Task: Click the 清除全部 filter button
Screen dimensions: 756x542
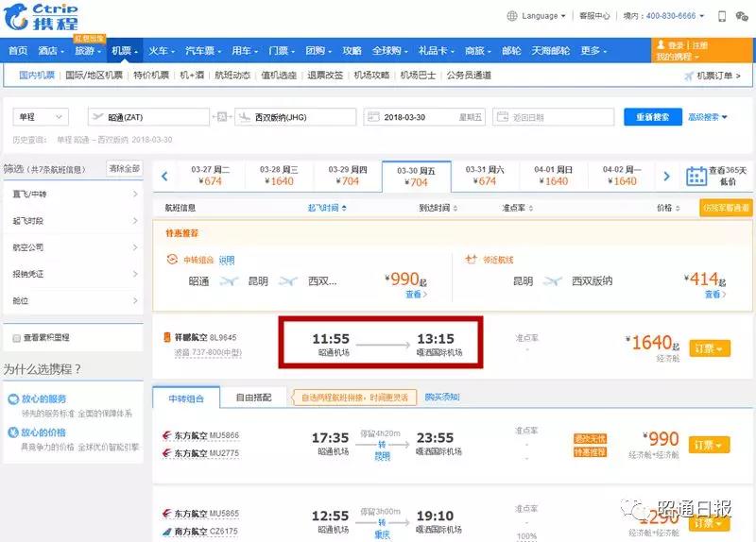Action: tap(125, 169)
